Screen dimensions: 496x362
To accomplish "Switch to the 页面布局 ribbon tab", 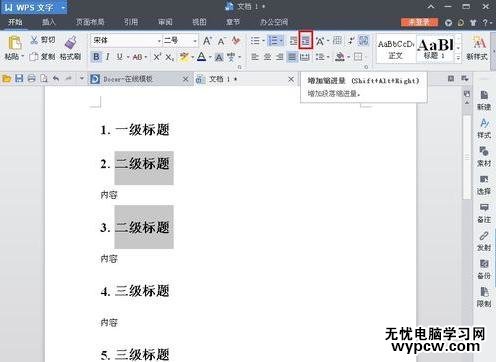I will click(90, 22).
